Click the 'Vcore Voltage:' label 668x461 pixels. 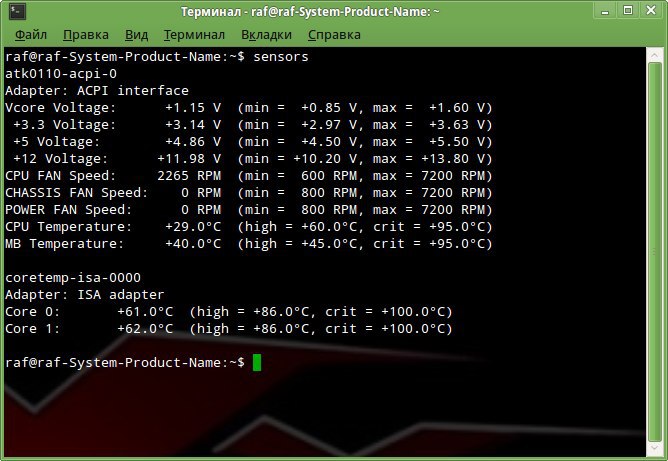(60, 108)
